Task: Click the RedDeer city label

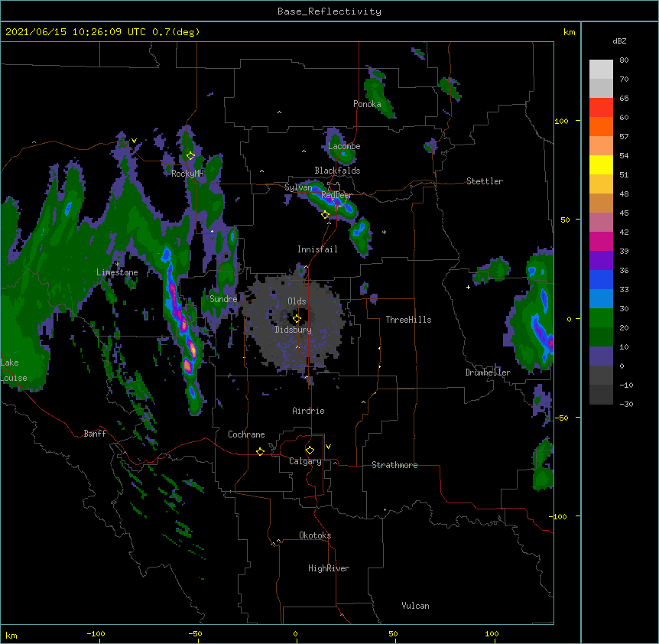Action: (x=336, y=196)
